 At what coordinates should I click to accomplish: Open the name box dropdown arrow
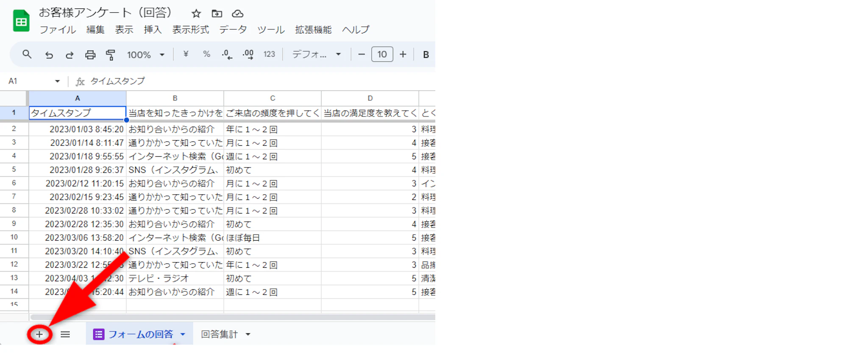coord(57,81)
